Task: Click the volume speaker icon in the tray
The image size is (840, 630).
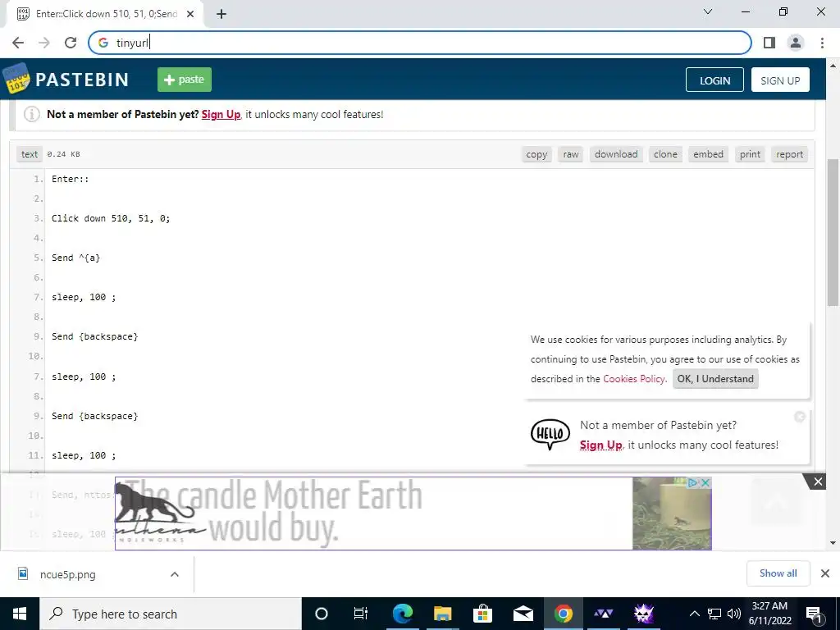Action: coord(734,614)
